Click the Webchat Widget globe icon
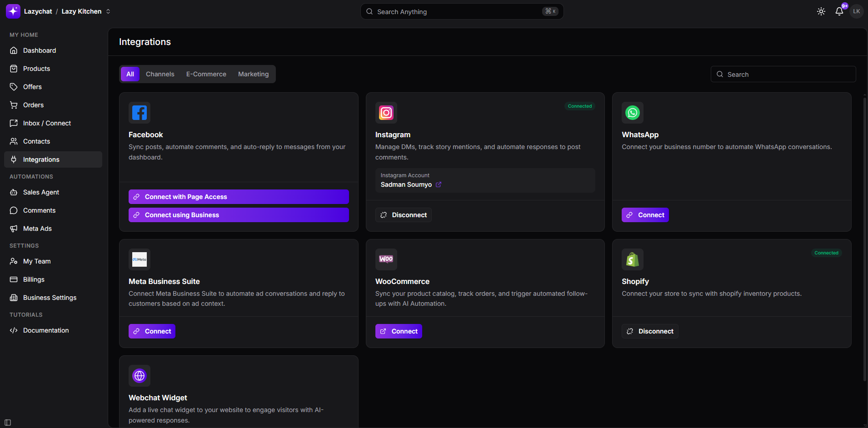The image size is (868, 428). [x=140, y=376]
